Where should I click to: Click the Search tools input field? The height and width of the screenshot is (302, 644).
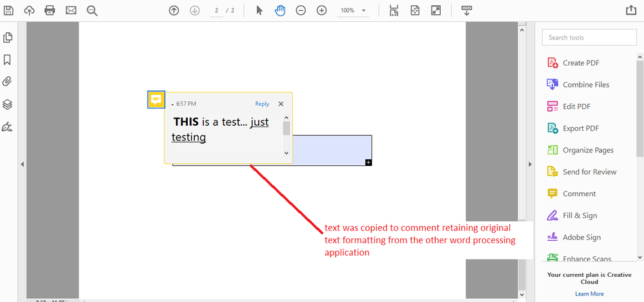pyautogui.click(x=589, y=37)
